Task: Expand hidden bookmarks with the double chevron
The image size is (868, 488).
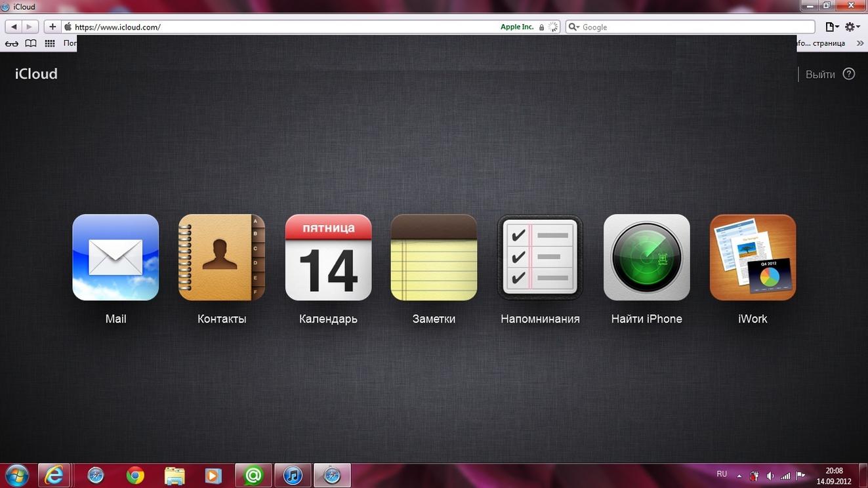Action: [860, 43]
